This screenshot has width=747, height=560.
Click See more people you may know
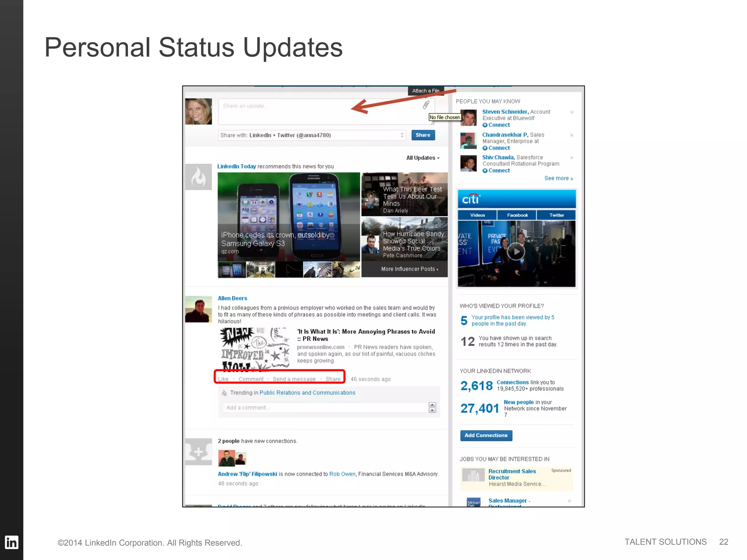click(558, 178)
